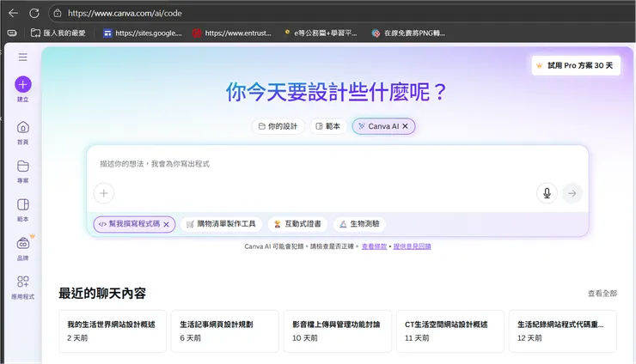Choose the 生物測驗 suggestion

click(359, 224)
